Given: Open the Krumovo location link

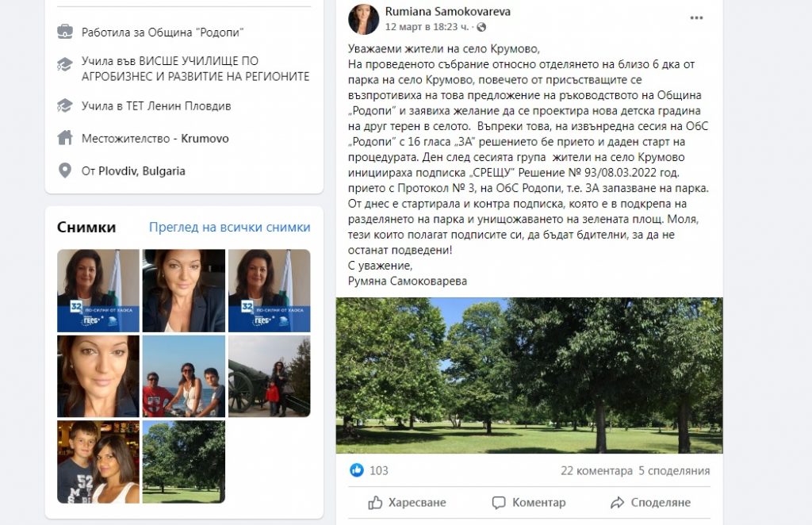Looking at the screenshot, I should [x=205, y=138].
